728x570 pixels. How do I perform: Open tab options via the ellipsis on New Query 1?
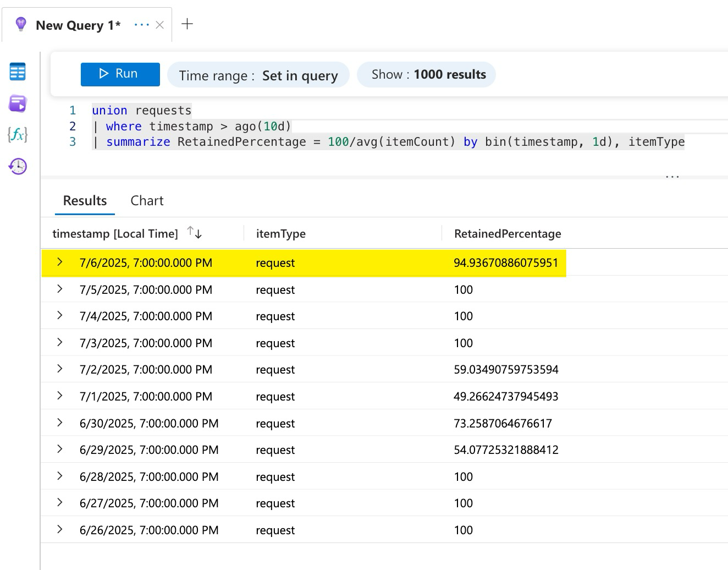tap(142, 24)
